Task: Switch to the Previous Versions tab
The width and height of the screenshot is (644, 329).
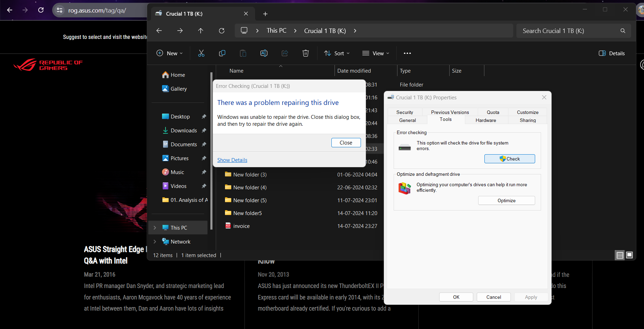Action: click(450, 112)
